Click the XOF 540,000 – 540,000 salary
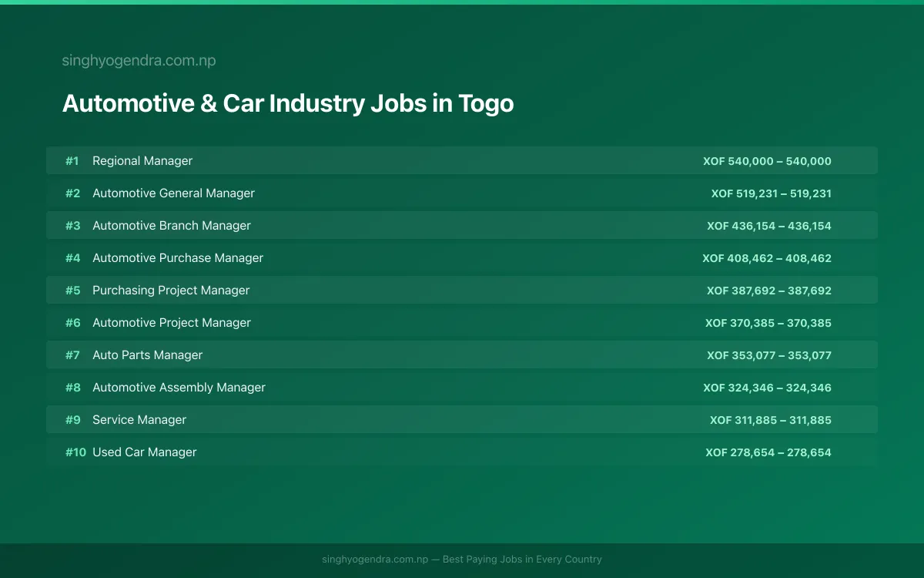Screen dimensions: 924x578 [x=767, y=161]
